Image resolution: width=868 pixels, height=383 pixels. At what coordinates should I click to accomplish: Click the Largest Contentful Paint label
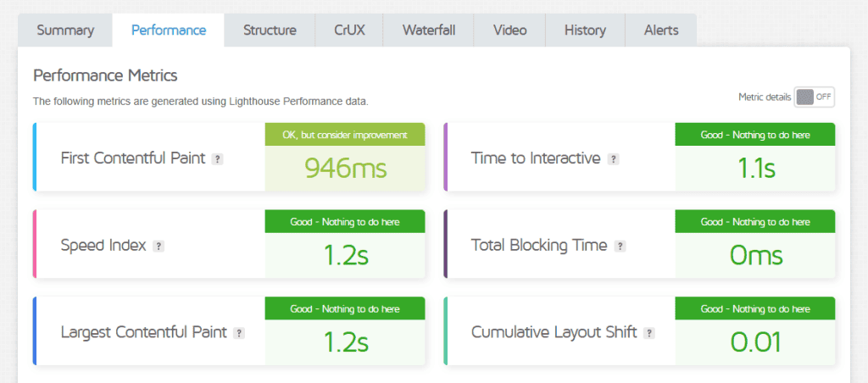[144, 332]
